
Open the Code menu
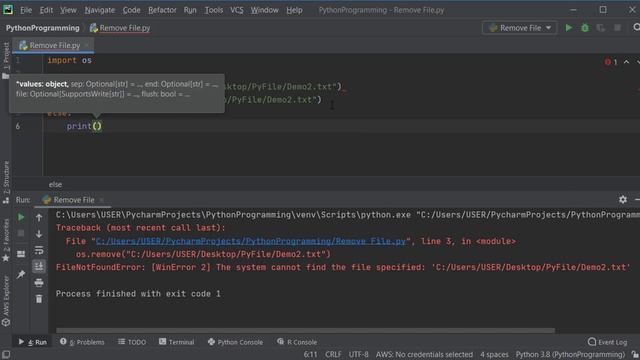[x=131, y=10]
